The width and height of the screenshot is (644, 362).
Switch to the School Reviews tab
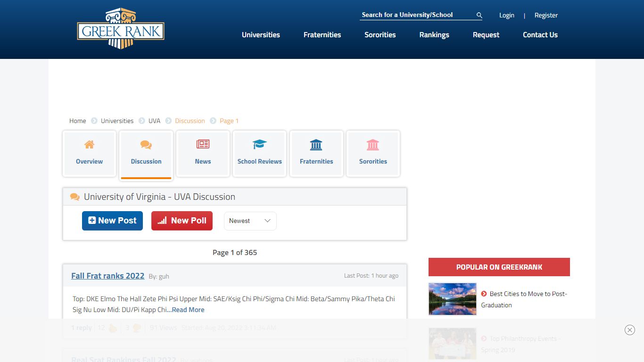260,154
